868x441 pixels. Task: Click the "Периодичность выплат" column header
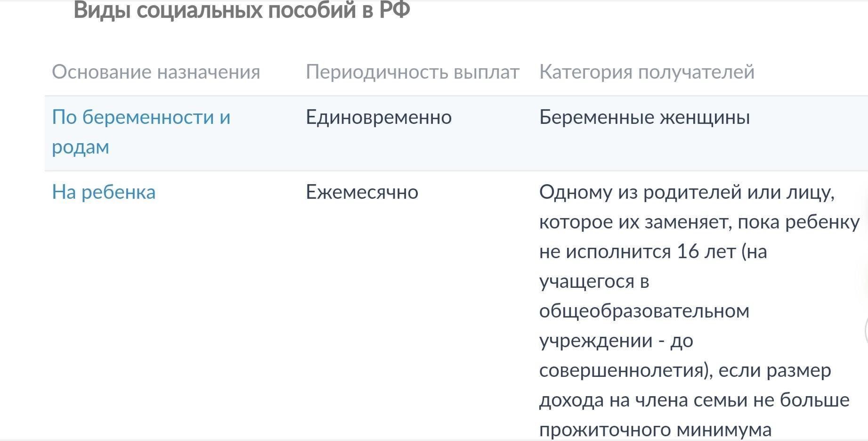click(x=413, y=72)
